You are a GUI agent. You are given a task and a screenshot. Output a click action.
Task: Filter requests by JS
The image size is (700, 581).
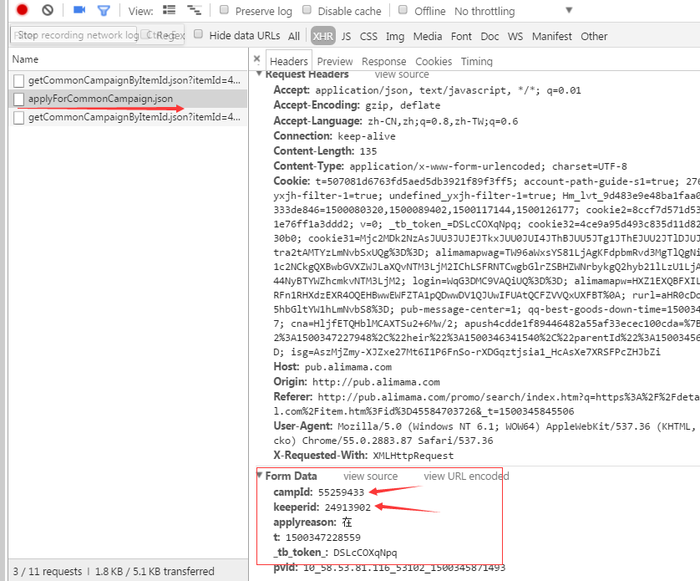[x=346, y=37]
